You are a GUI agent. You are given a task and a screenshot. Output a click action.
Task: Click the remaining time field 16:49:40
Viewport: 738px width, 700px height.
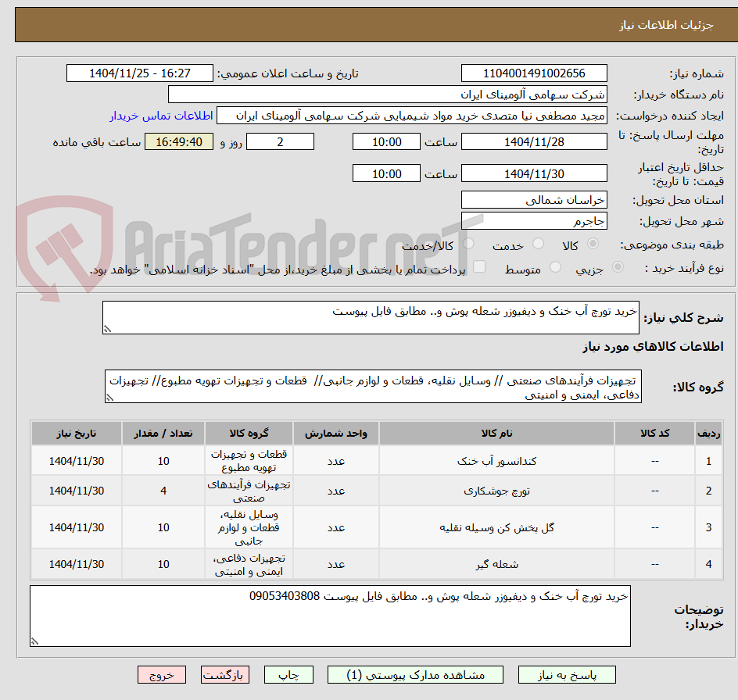[179, 141]
